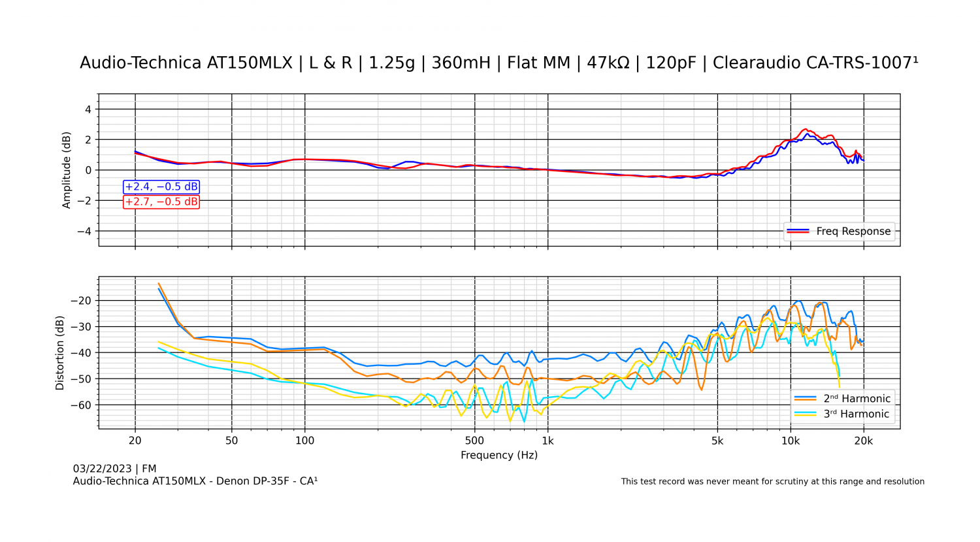Viewport: 980px width, 542px height.
Task: Click the '−60' distortion tick label
Action: [x=82, y=405]
